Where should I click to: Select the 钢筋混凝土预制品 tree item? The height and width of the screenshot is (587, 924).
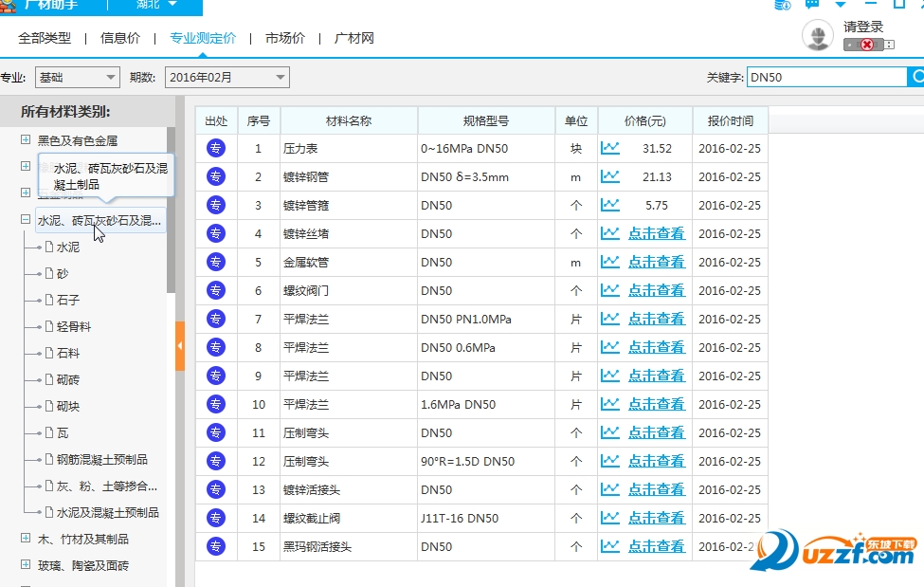[102, 460]
